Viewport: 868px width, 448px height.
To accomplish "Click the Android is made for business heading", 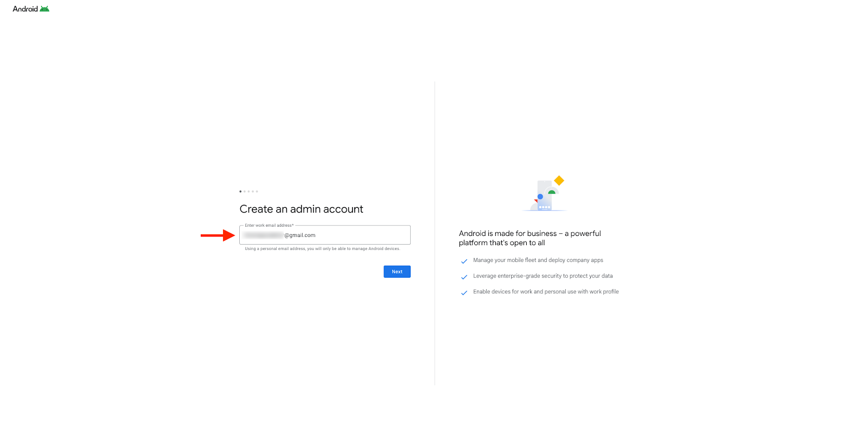I will pyautogui.click(x=530, y=238).
